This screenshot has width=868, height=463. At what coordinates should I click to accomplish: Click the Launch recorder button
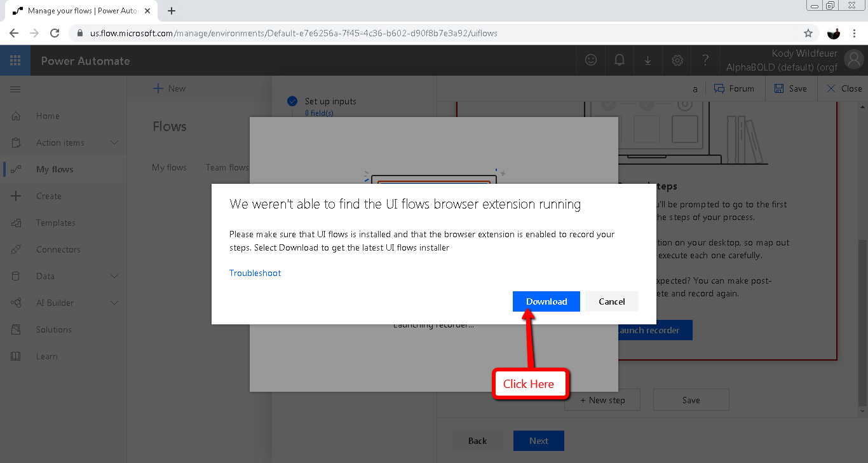click(x=654, y=330)
